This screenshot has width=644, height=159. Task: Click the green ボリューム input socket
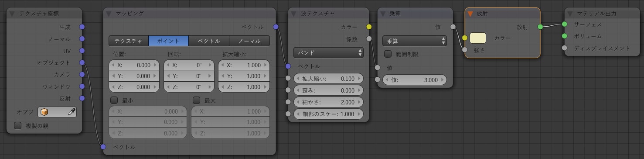pyautogui.click(x=564, y=36)
